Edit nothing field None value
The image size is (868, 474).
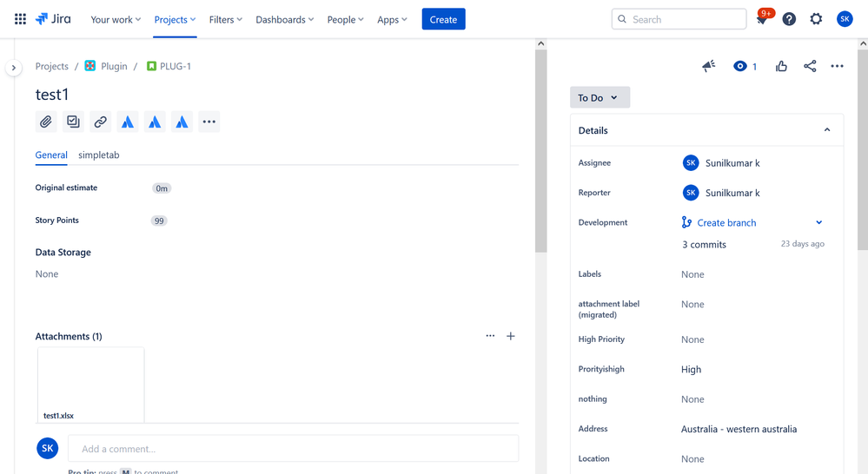(x=692, y=399)
